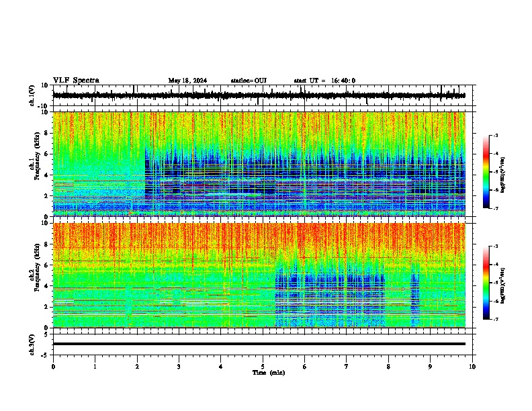
Task: Click the ch.1 spectrogram panel
Action: (259, 164)
